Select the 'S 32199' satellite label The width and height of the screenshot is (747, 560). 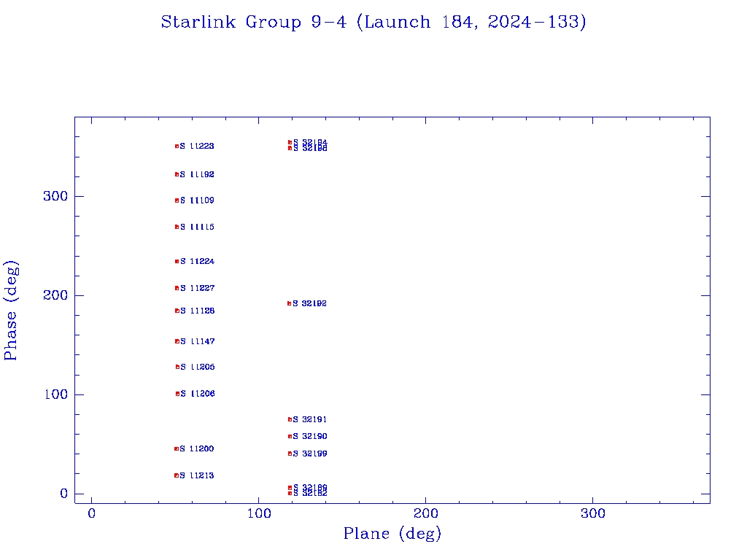309,454
